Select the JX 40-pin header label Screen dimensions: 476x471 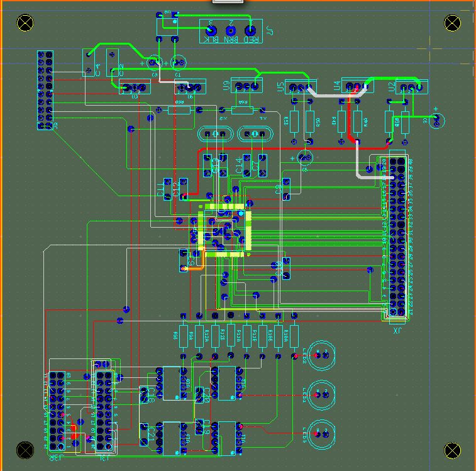click(397, 331)
